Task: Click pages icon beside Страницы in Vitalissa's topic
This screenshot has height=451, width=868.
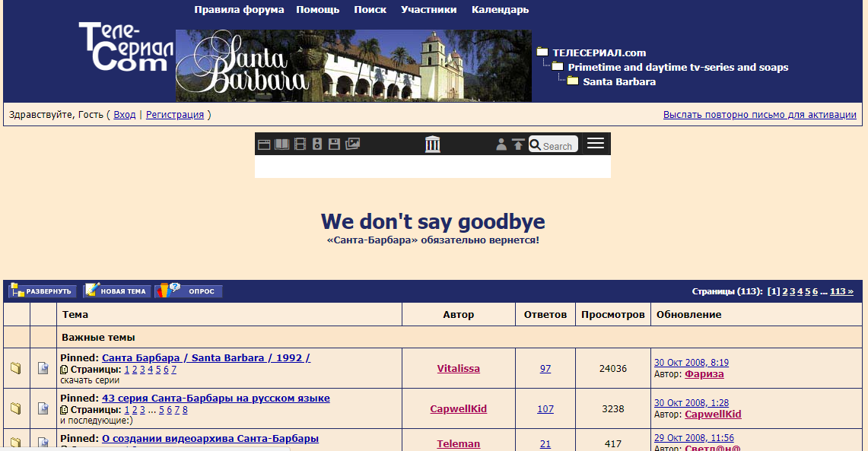Action: 64,370
